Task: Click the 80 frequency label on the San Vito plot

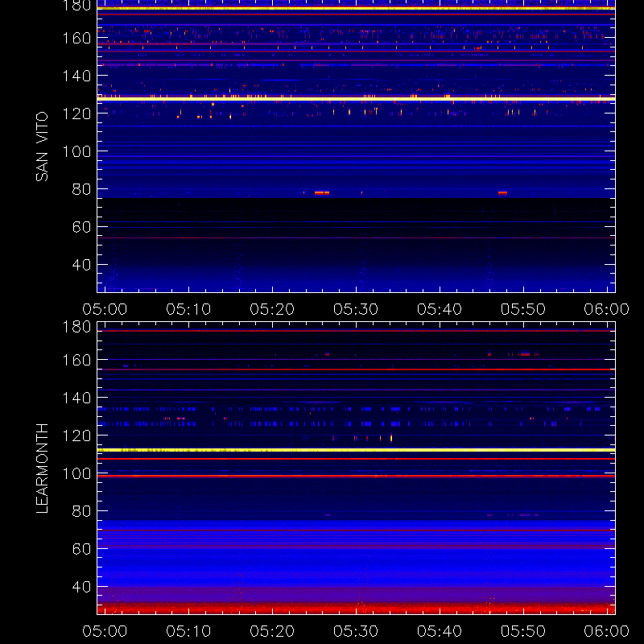Action: coord(81,189)
